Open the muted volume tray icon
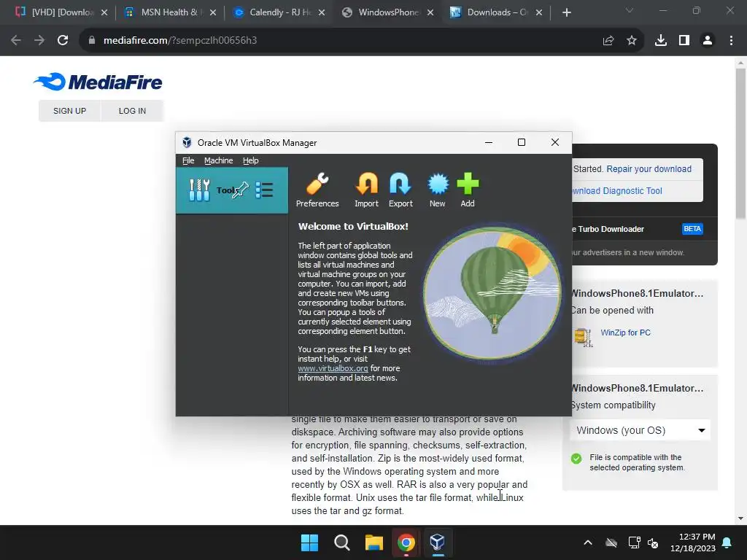Viewport: 747px width, 560px height. [653, 542]
